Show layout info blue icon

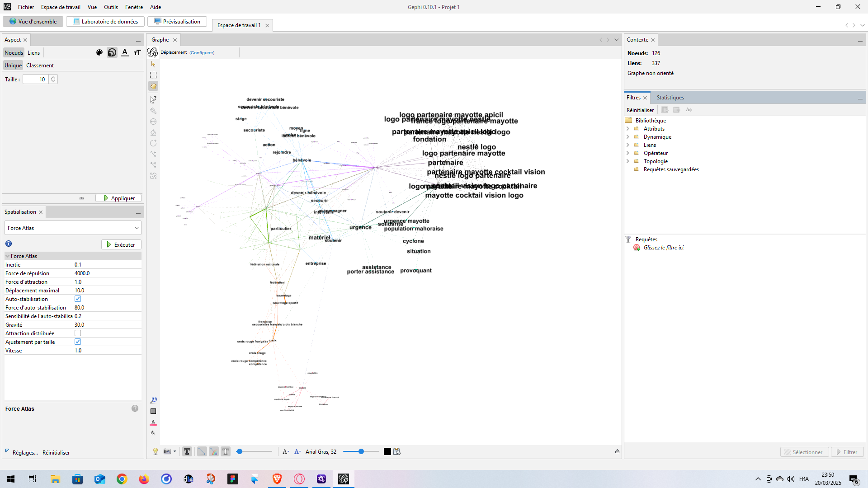9,244
